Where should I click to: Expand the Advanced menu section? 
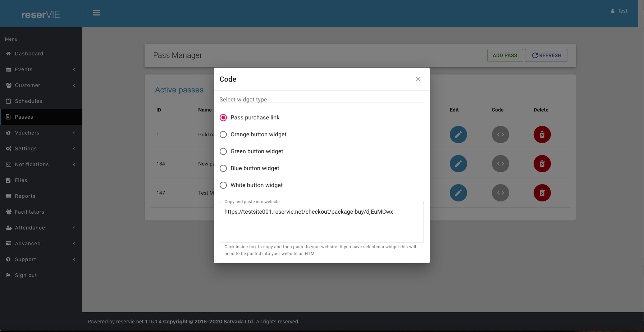pyautogui.click(x=27, y=244)
